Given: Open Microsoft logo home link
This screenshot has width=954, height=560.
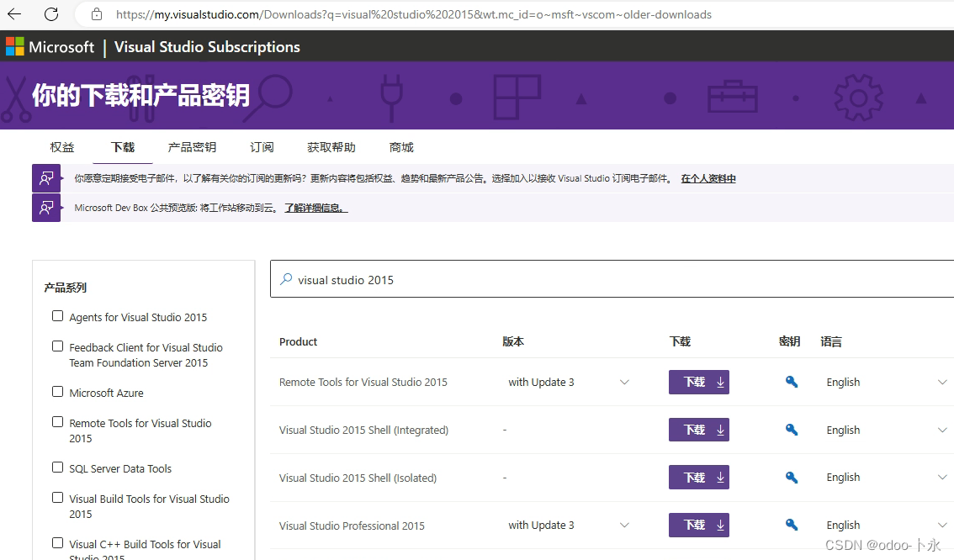Looking at the screenshot, I should 50,47.
